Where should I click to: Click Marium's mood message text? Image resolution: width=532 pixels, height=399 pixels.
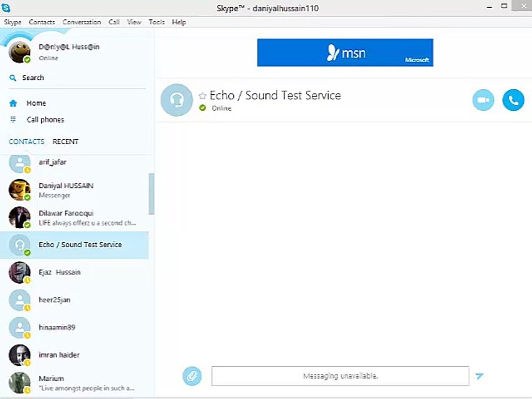pos(86,388)
